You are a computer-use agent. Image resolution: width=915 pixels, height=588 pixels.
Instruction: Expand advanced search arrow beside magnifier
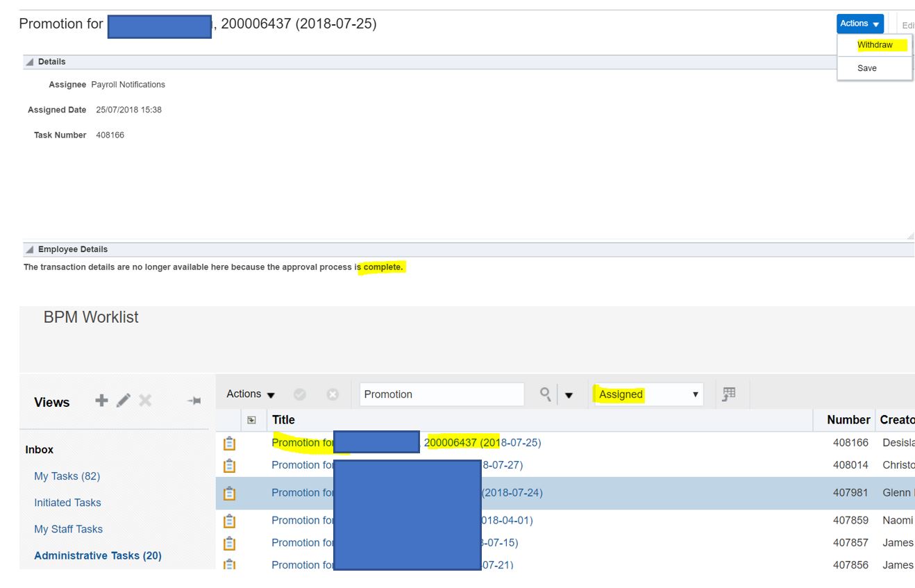click(569, 395)
